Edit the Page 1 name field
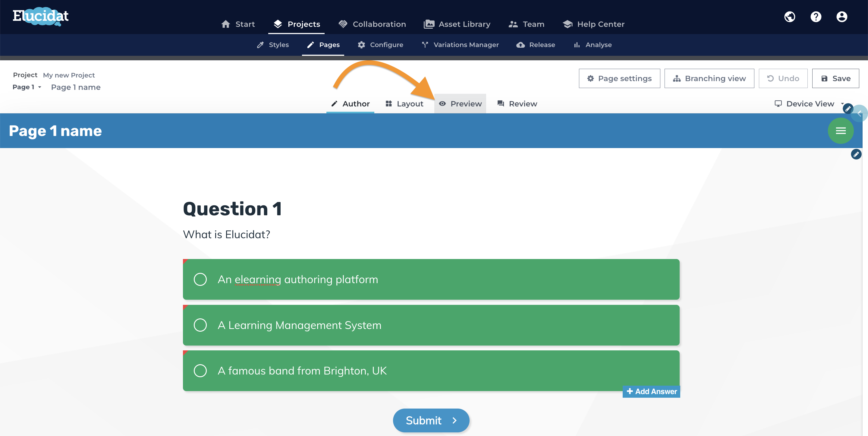This screenshot has height=436, width=868. click(76, 87)
